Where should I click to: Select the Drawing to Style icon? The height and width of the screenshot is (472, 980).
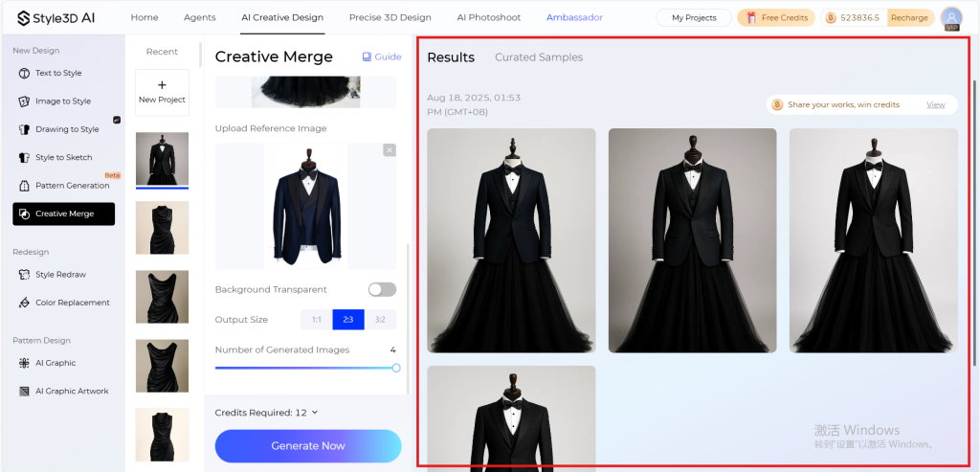24,129
